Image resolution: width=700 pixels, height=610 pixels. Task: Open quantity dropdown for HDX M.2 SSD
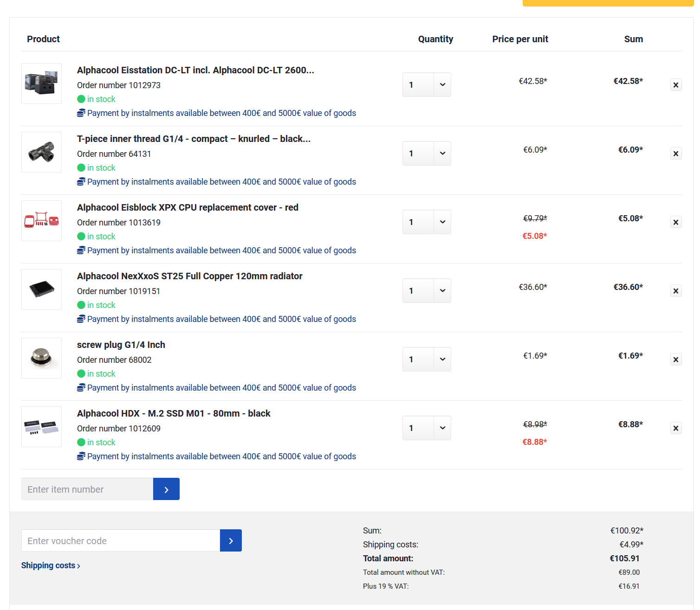pyautogui.click(x=427, y=428)
